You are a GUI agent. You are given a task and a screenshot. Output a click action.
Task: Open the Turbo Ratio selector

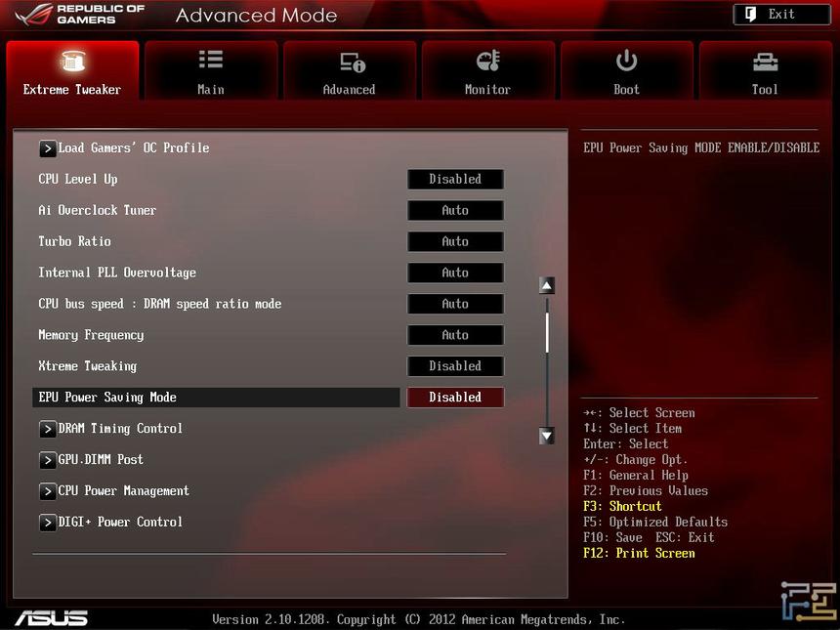click(x=455, y=241)
